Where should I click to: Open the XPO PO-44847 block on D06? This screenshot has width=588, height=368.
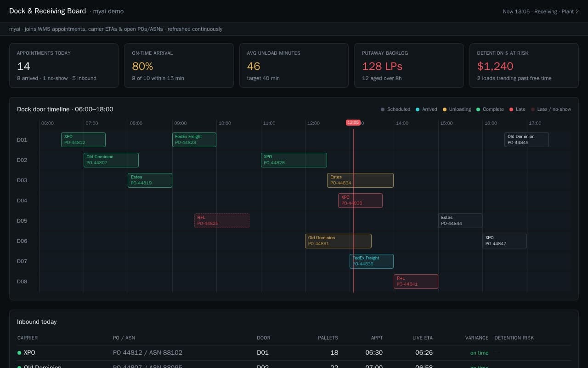point(504,241)
